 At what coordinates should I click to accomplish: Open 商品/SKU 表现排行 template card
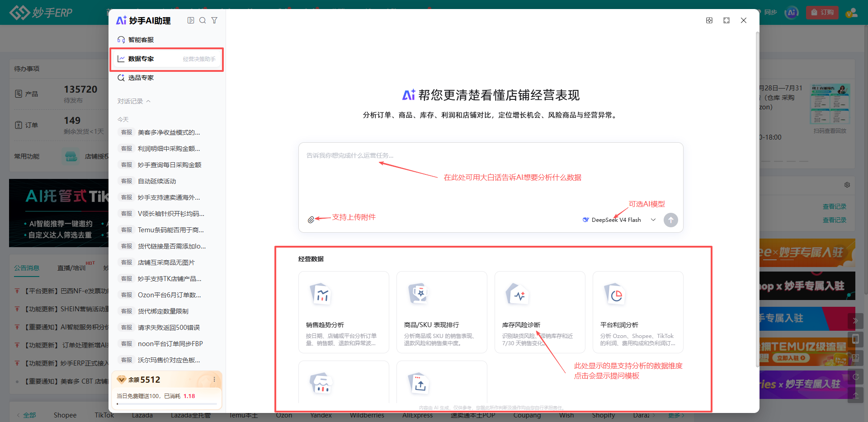(442, 312)
